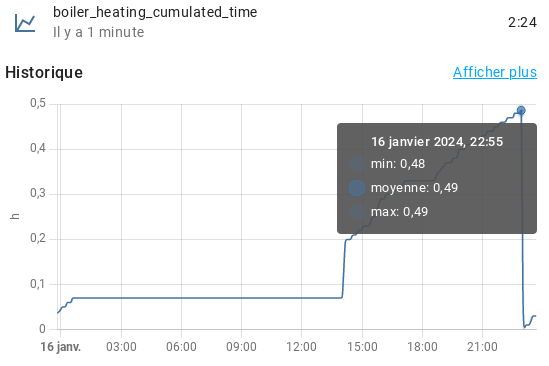Click the 0,5 y-axis label
The image size is (549, 366).
(x=38, y=103)
